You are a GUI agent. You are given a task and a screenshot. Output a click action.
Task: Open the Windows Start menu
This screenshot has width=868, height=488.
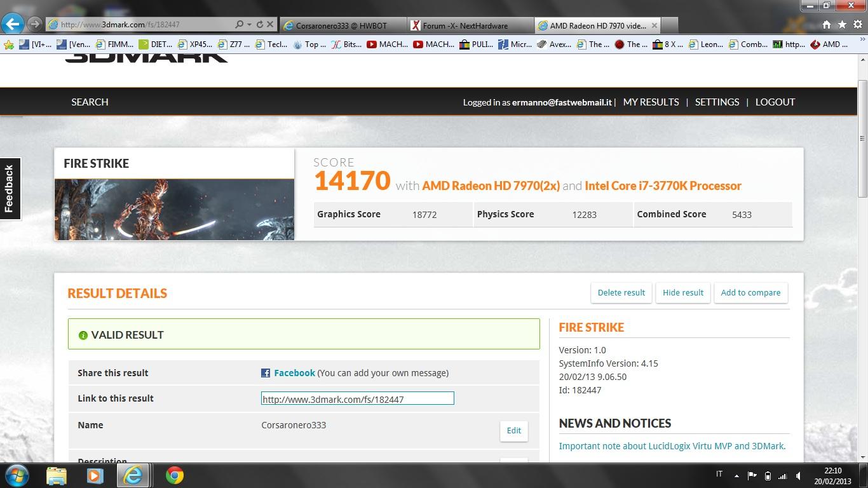pos(17,475)
